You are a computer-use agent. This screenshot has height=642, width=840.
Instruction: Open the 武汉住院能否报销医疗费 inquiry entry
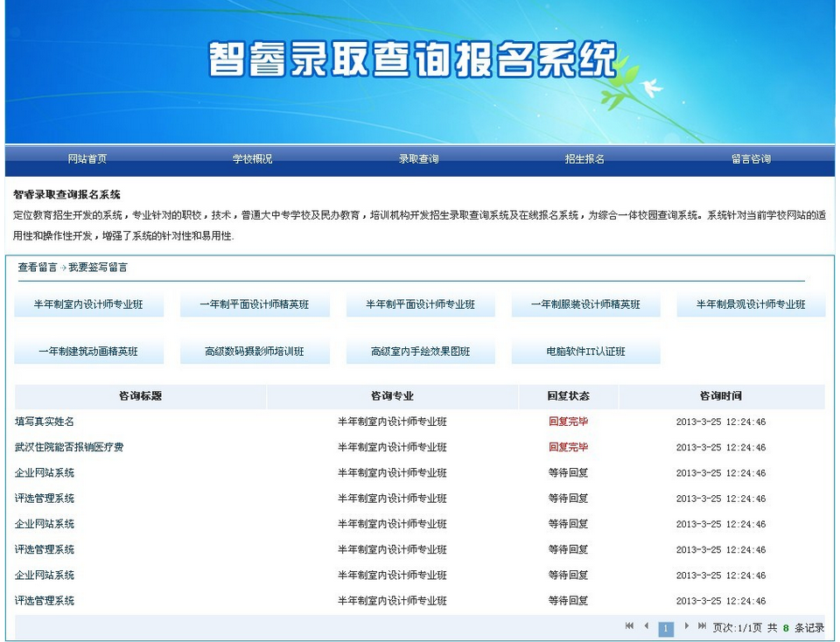click(69, 447)
